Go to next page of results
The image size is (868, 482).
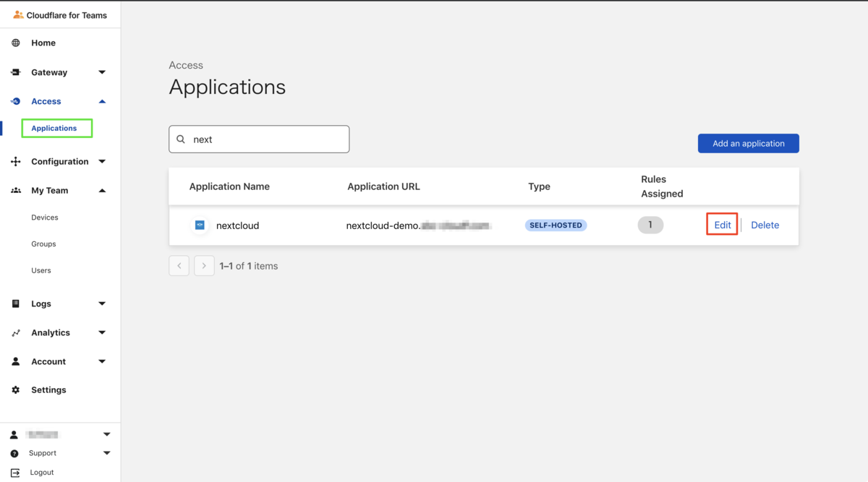click(x=204, y=266)
